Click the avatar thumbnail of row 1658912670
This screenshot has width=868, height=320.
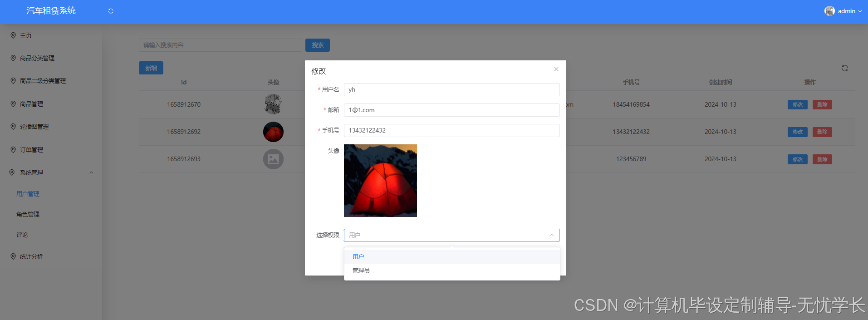[x=273, y=104]
